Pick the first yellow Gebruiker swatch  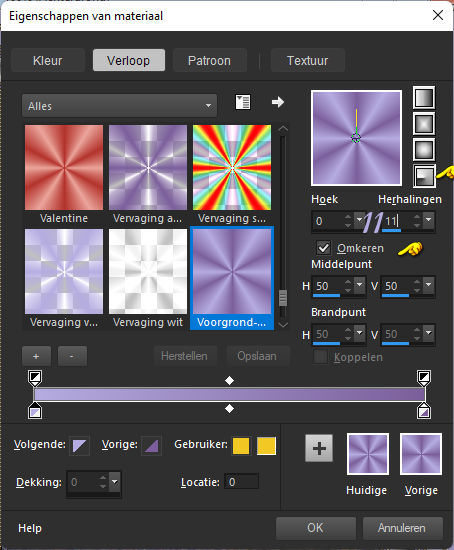241,446
